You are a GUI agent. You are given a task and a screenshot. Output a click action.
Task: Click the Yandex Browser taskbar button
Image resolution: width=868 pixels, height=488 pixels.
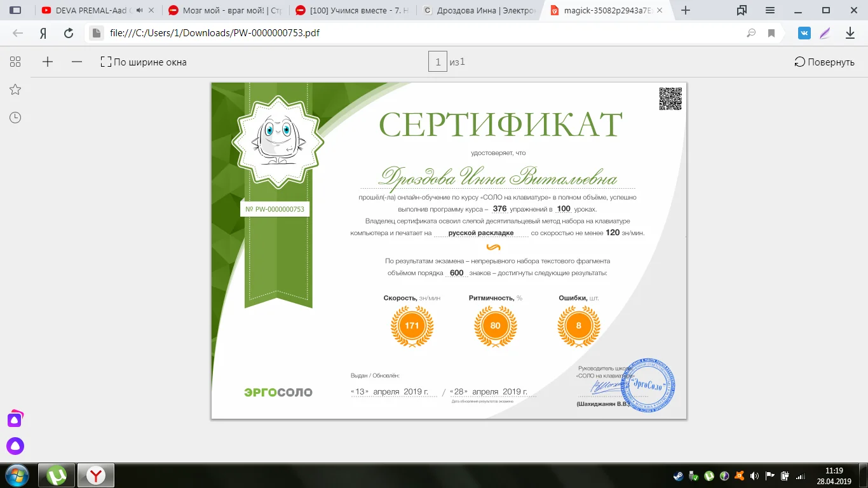click(96, 475)
